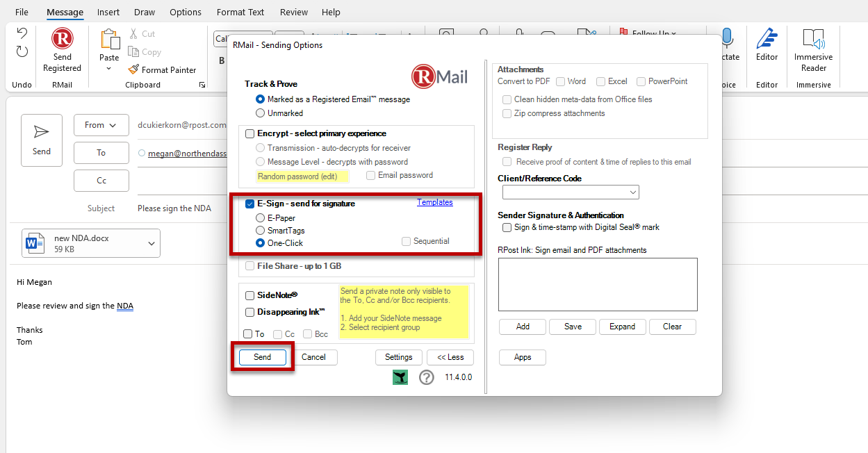Click the Redo arrow icon
This screenshot has width=868, height=453.
click(22, 51)
